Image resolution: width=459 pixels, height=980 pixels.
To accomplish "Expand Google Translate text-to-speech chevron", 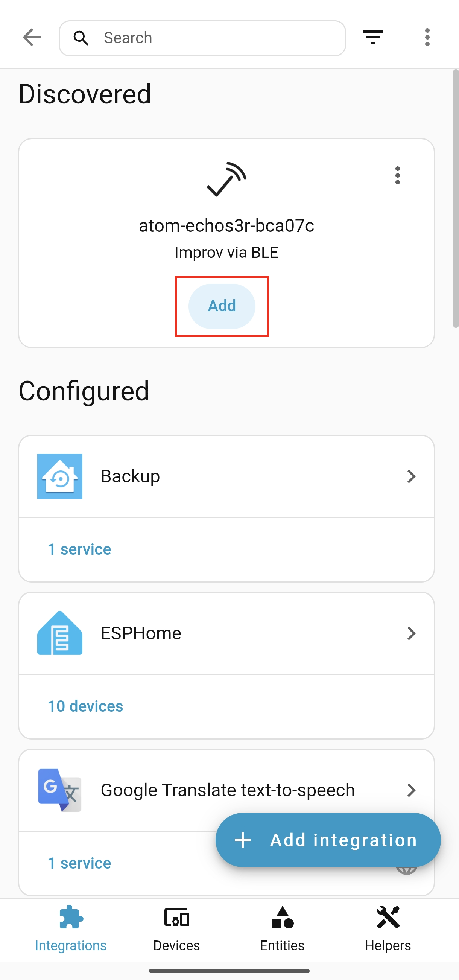I will tap(411, 790).
